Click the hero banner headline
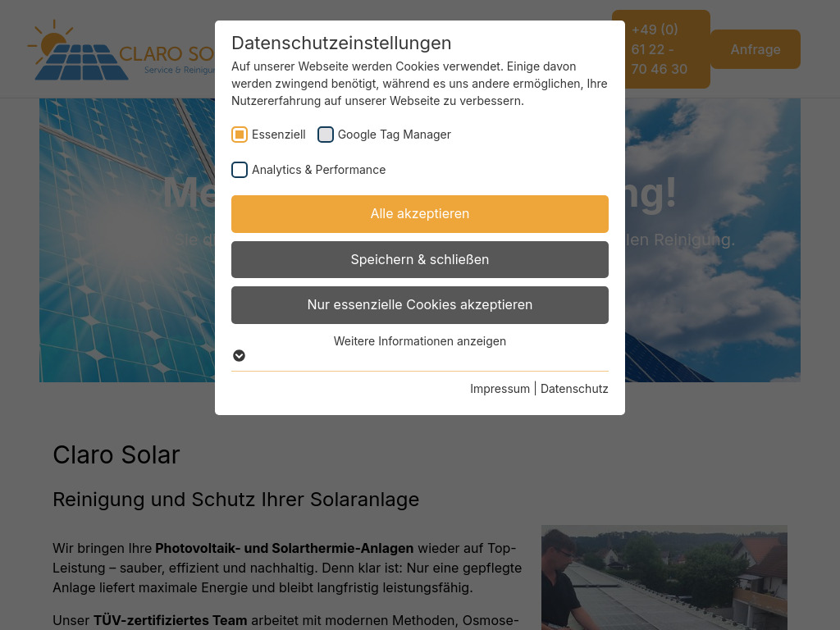The image size is (840, 630). click(x=420, y=193)
